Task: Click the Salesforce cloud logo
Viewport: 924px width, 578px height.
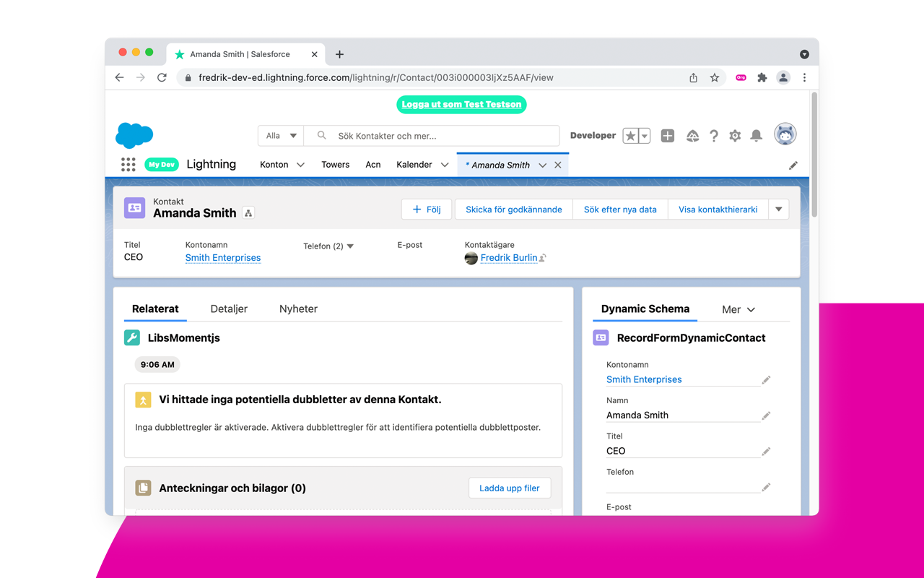Action: click(134, 135)
